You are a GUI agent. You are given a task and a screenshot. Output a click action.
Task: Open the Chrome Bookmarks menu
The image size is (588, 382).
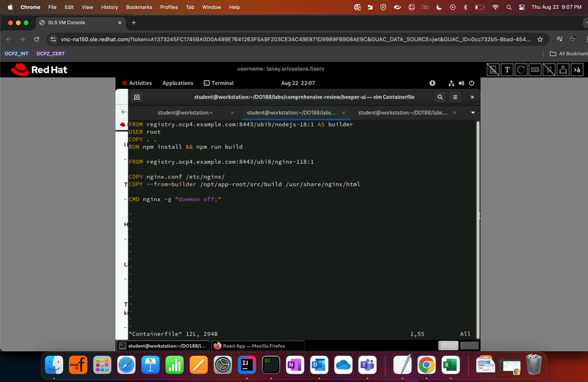(139, 7)
